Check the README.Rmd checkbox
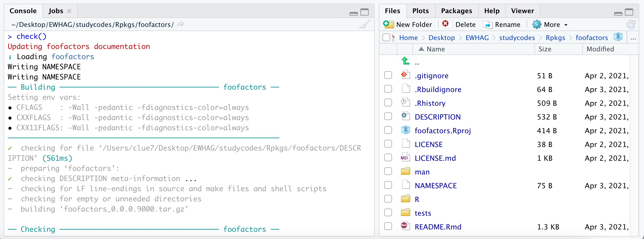 (x=388, y=226)
